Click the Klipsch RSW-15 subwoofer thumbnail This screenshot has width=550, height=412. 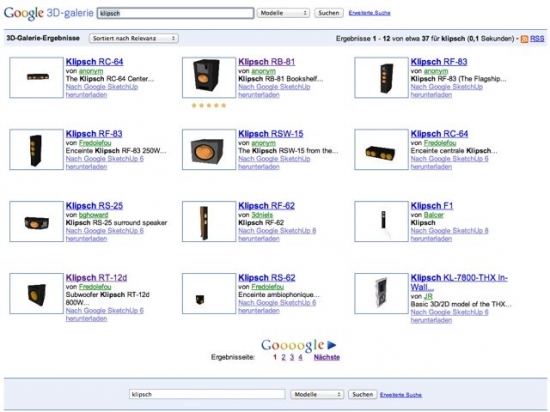coord(209,149)
